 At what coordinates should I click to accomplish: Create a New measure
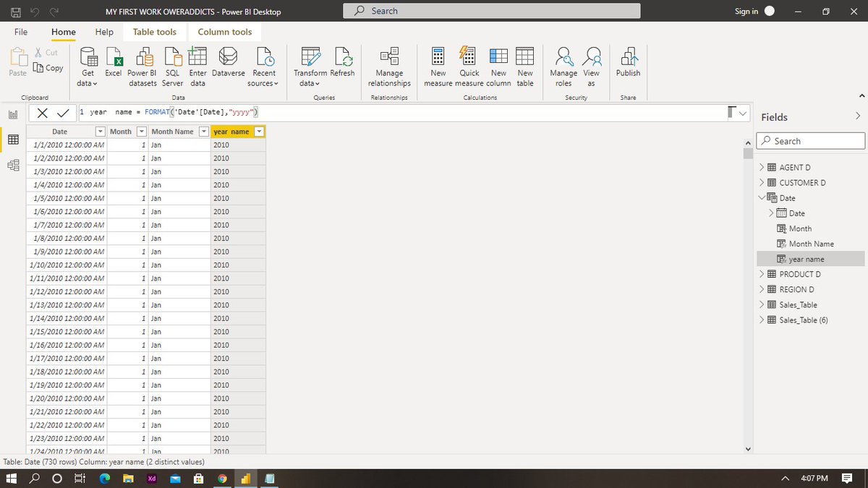click(438, 67)
